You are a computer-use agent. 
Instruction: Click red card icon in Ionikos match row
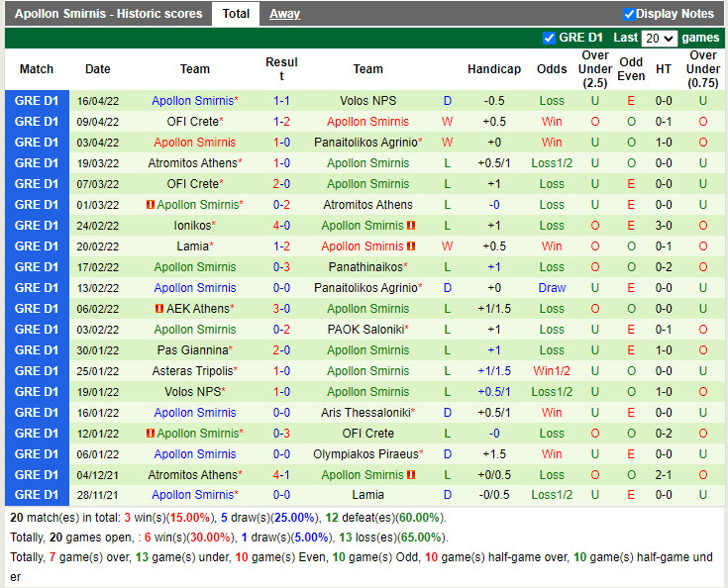click(411, 226)
